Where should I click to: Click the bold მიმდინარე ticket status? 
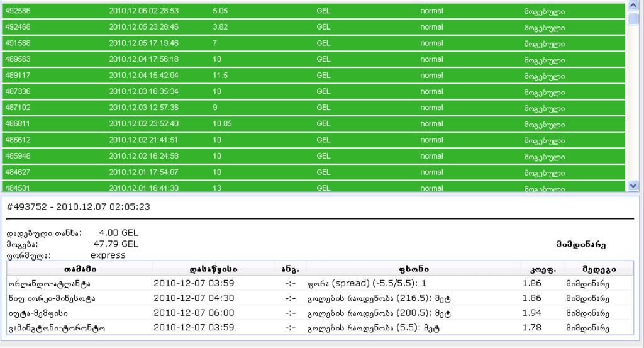point(580,245)
